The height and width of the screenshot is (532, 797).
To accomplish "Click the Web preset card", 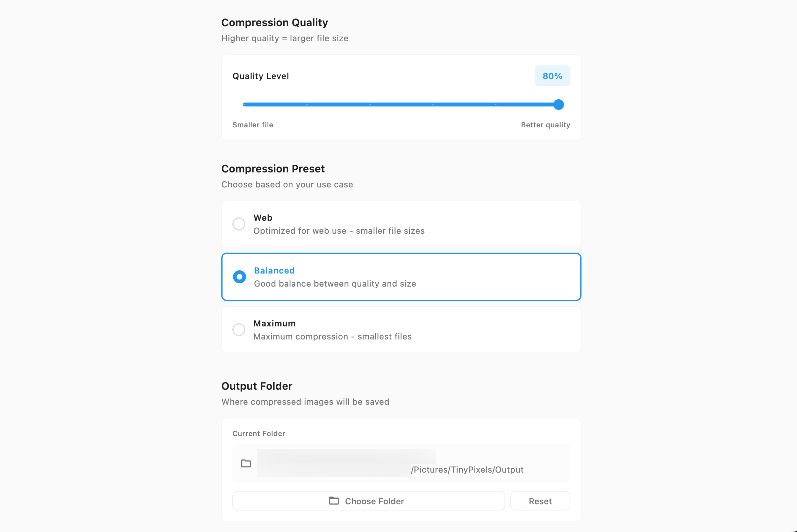I will pyautogui.click(x=401, y=224).
